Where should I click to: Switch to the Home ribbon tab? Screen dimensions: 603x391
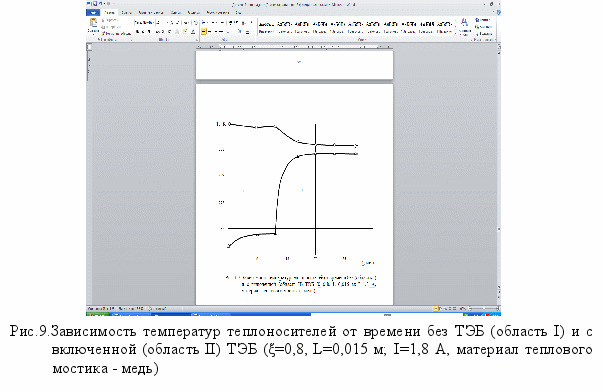coord(110,13)
